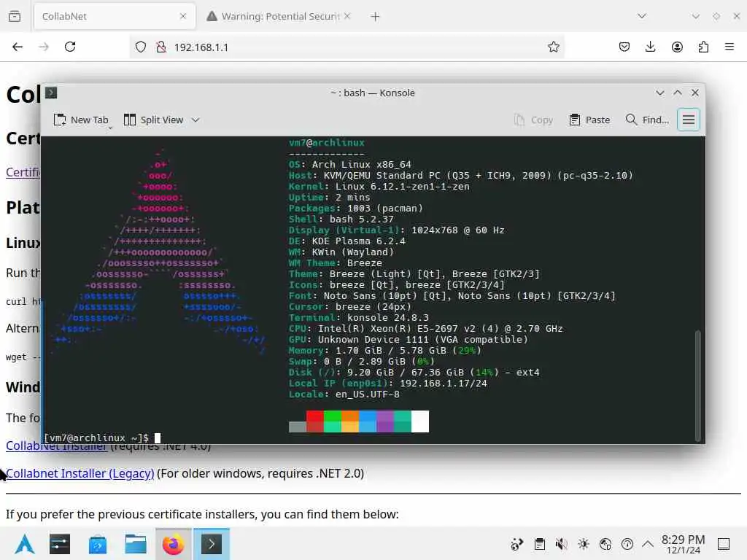
Task: Open Firefox View tab overview icon
Action: coord(15,16)
